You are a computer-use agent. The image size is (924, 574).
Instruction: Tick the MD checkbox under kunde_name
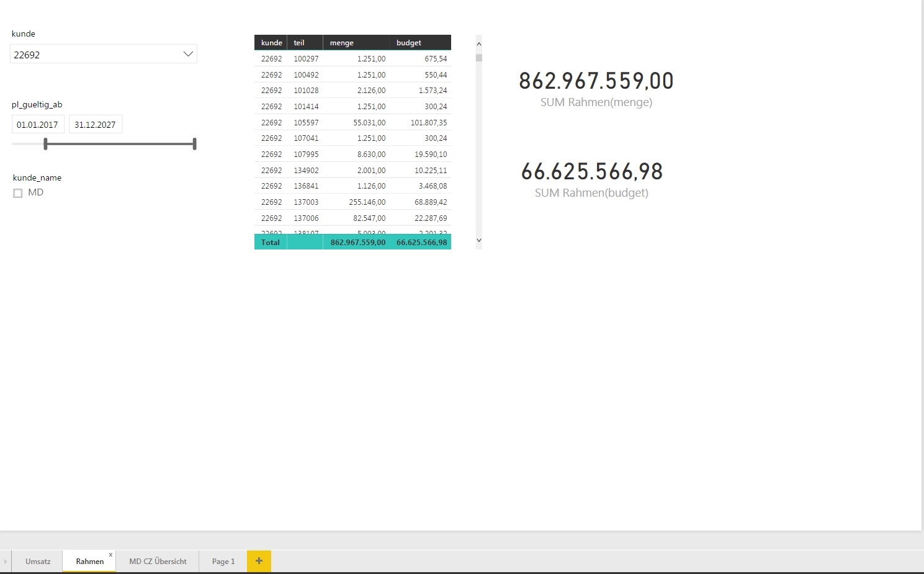pos(18,193)
